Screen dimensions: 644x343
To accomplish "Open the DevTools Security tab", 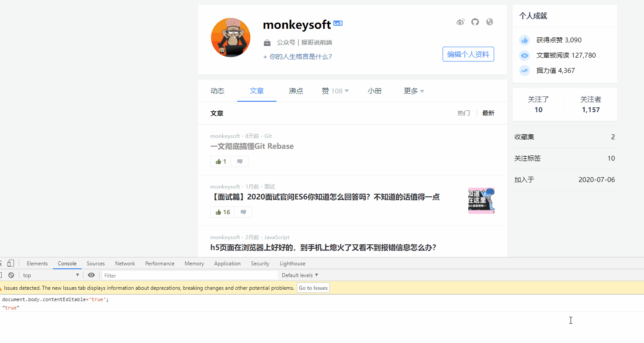I will tap(260, 264).
